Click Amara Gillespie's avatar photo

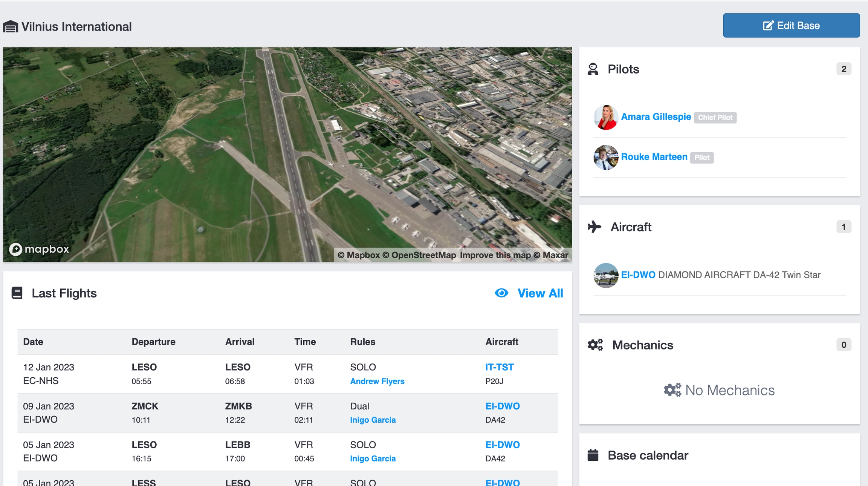point(606,117)
